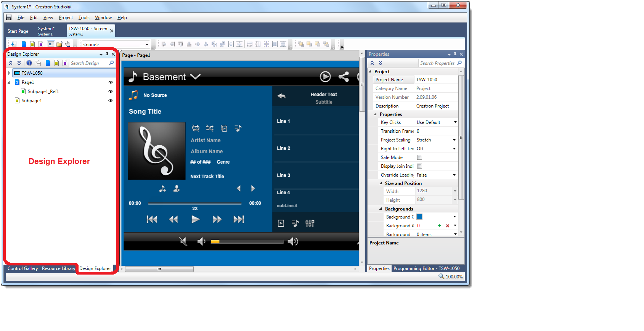Check the Display Join Indicator checkbox

pos(419,166)
